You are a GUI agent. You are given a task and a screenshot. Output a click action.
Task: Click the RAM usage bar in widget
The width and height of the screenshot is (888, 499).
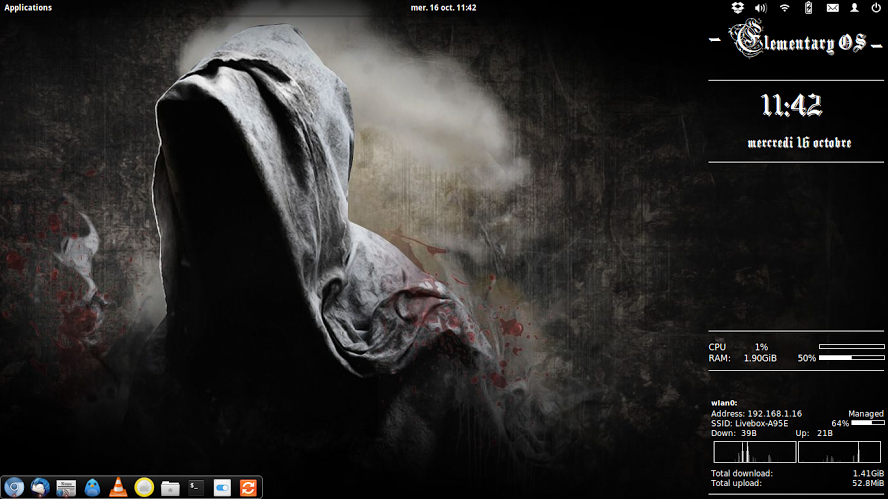pos(851,357)
